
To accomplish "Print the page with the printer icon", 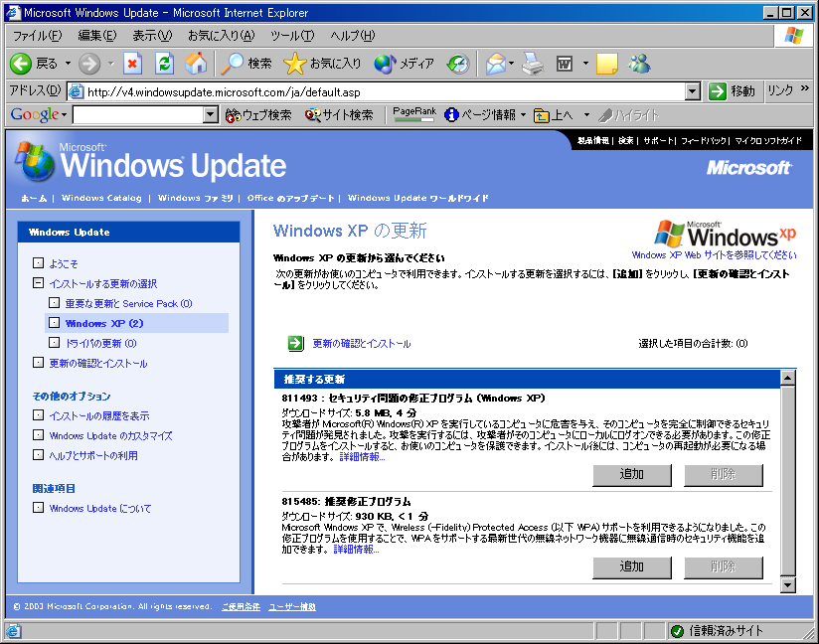I will click(533, 64).
